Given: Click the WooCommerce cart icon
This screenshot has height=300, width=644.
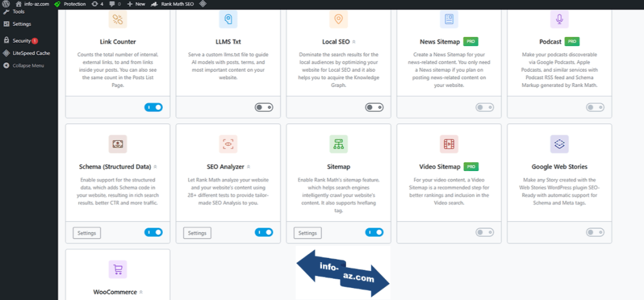Looking at the screenshot, I should (118, 269).
